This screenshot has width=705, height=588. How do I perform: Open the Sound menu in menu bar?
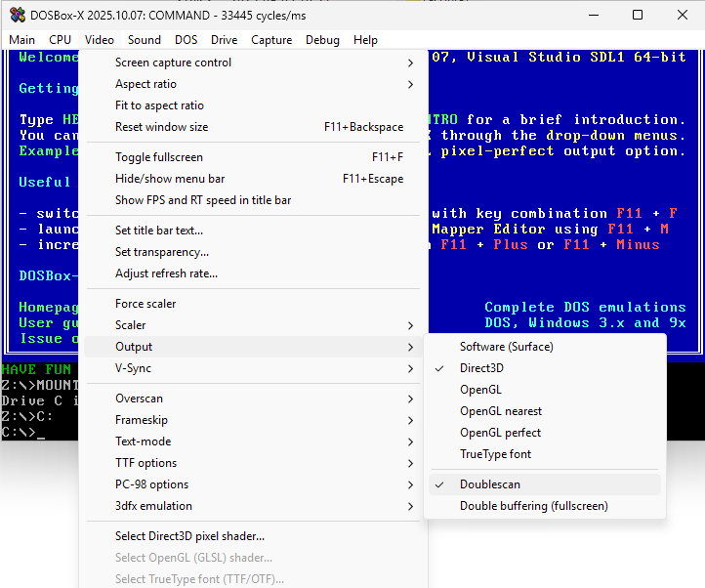[145, 40]
